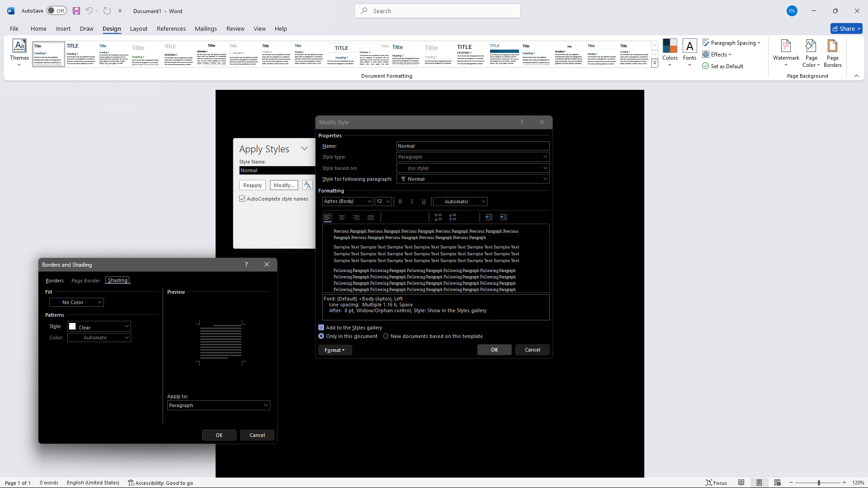Open the Layout ribbon tab
This screenshot has width=868, height=488.
point(138,28)
